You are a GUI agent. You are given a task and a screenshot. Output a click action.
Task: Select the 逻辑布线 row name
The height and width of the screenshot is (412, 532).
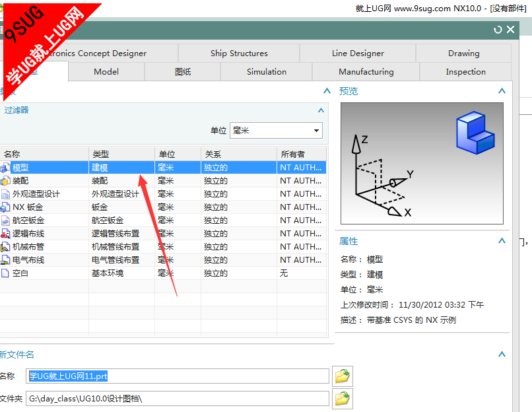point(28,234)
